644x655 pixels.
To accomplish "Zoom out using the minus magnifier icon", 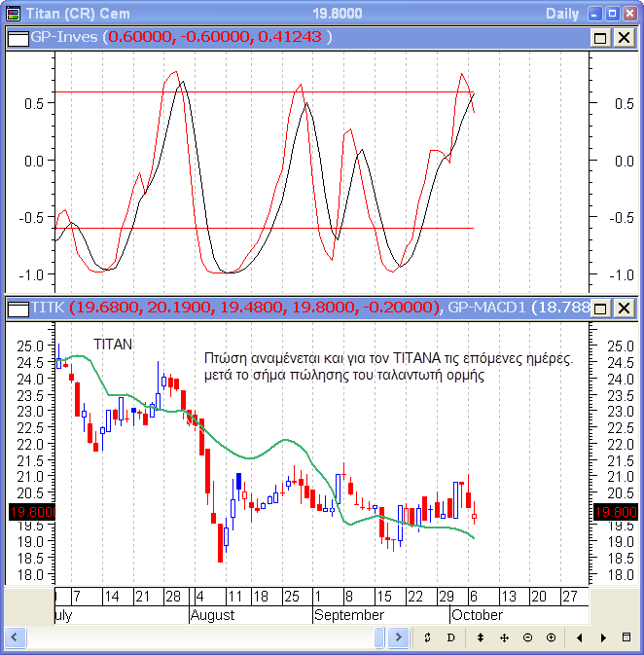I will pos(527,637).
